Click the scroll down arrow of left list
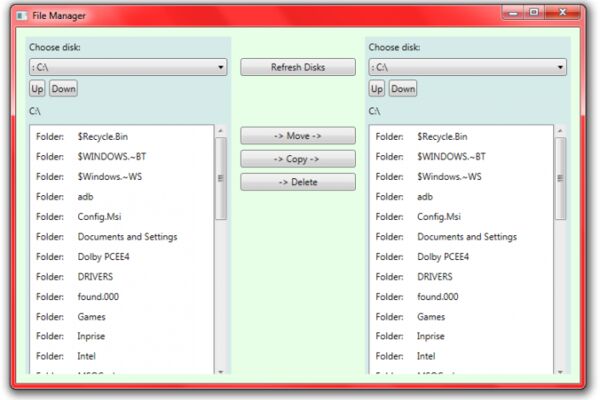 pos(220,371)
